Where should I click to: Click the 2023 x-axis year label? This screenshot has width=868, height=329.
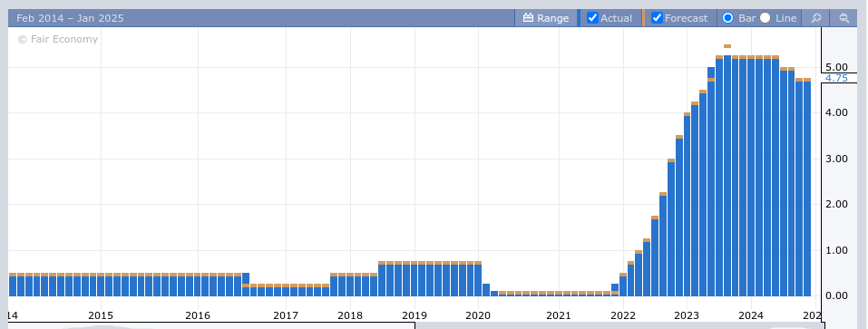tap(687, 315)
